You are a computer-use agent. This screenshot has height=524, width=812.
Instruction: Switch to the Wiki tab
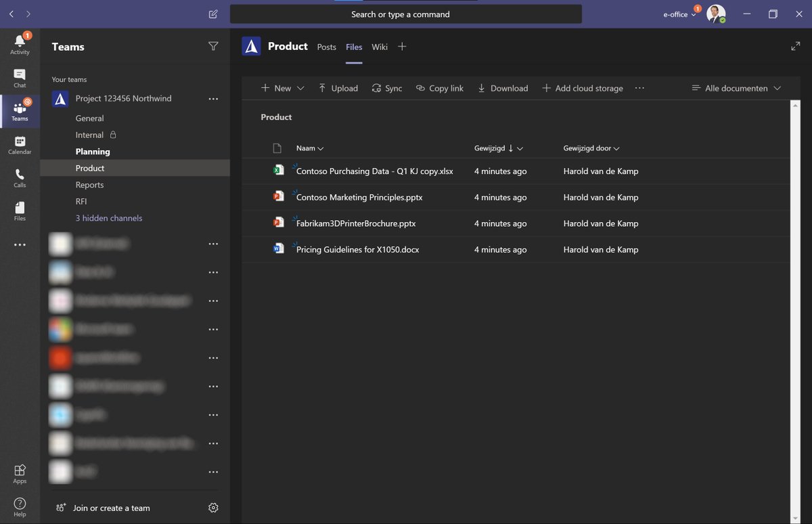click(x=380, y=47)
